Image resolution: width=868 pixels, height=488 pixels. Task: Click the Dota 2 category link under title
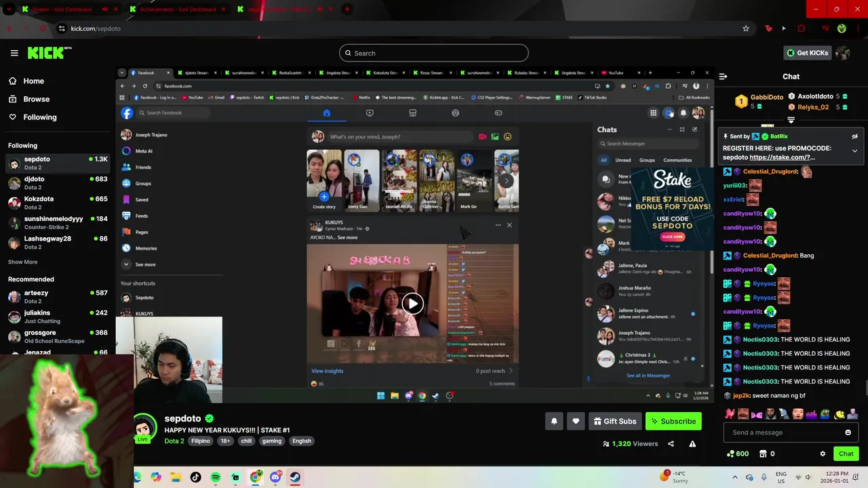(174, 441)
